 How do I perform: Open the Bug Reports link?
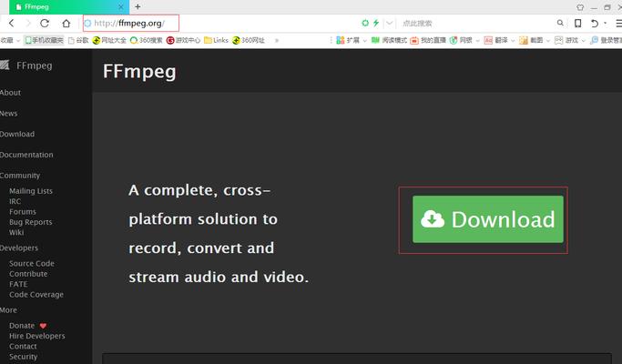pyautogui.click(x=31, y=222)
